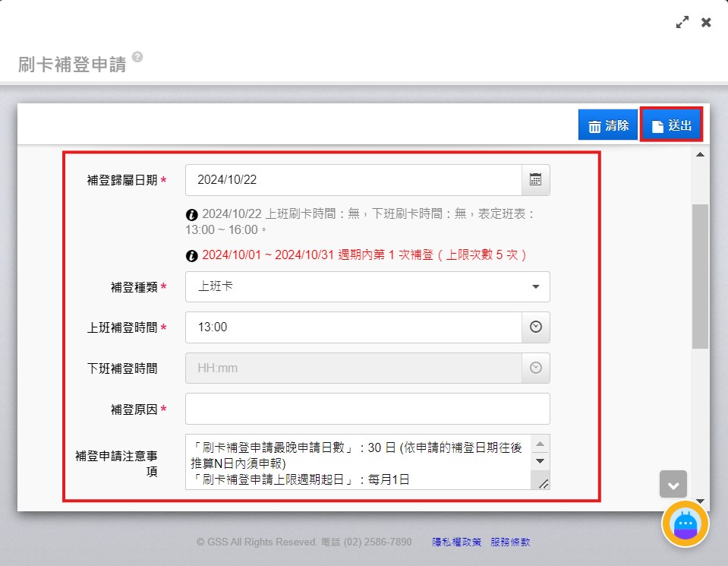Open the calendar picker for 補登歸屬日期
Image resolution: width=728 pixels, height=566 pixels.
(535, 180)
